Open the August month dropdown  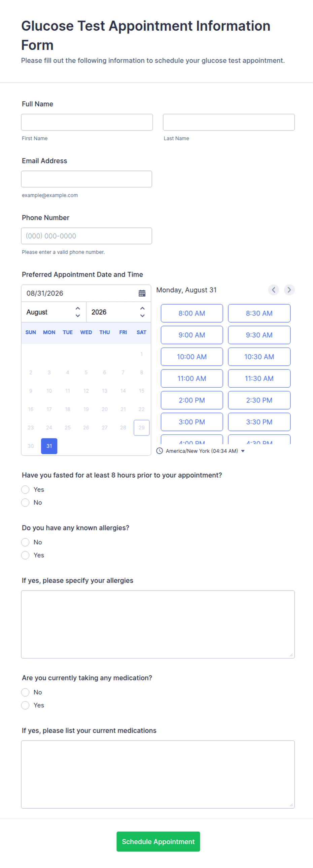(54, 312)
